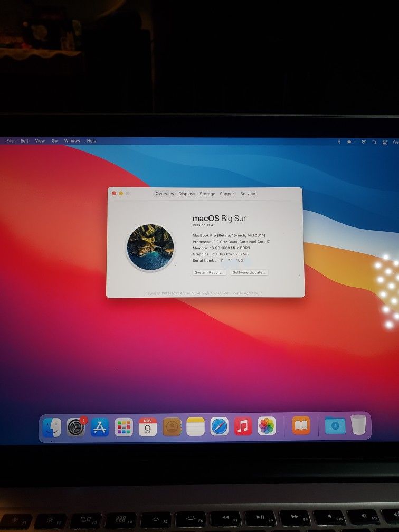399x532 pixels.
Task: Open the License Agreement link
Action: pos(246,293)
